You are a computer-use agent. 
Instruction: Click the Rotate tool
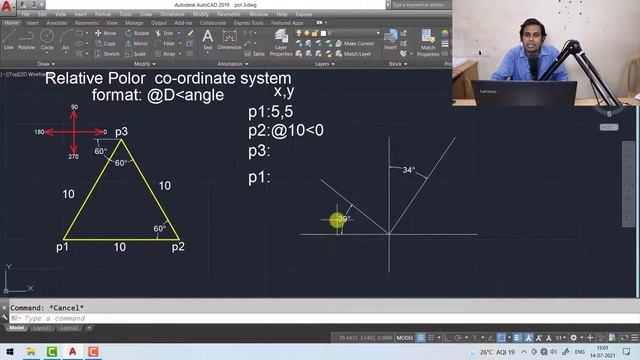tap(137, 33)
